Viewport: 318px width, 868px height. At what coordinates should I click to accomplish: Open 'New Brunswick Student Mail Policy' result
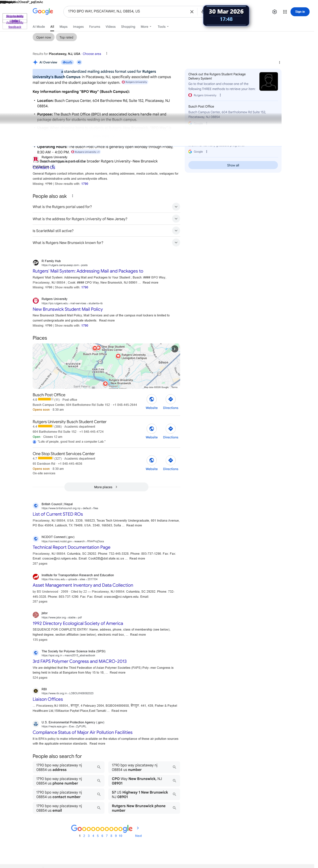coord(68,313)
